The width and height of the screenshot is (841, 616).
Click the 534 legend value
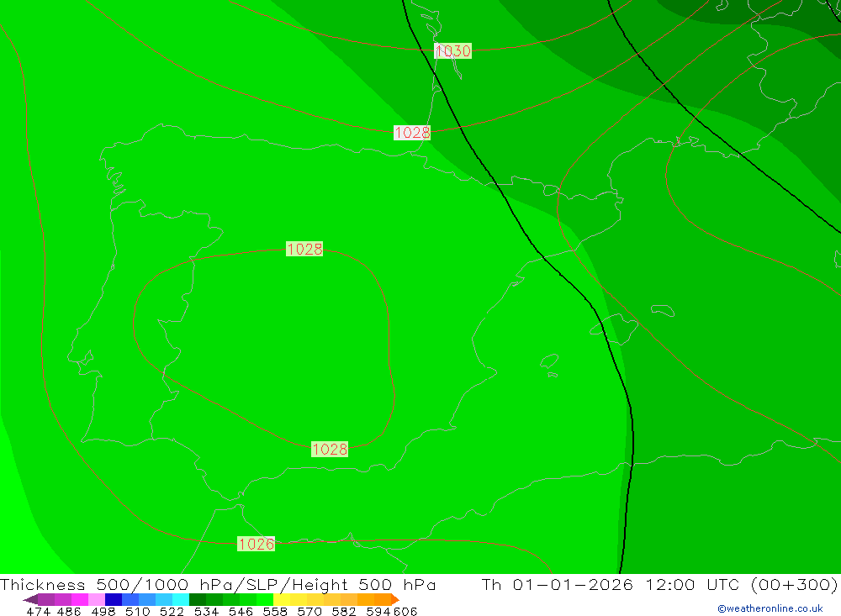click(206, 612)
